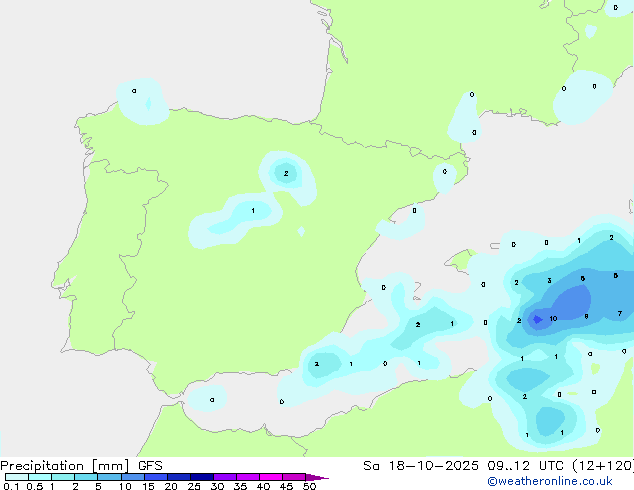Image resolution: width=634 pixels, height=490 pixels.
Task: Click the '(12+120)' forecast offset text
Action: [x=603, y=466]
